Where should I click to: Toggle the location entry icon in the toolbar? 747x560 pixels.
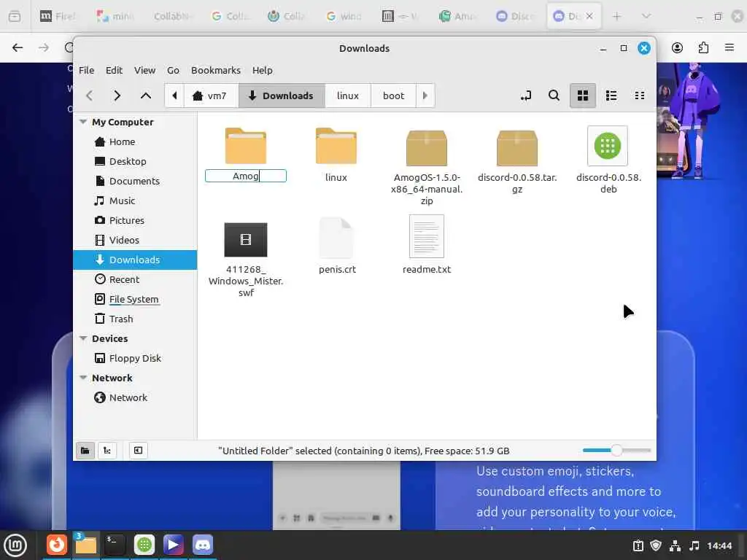coord(525,96)
